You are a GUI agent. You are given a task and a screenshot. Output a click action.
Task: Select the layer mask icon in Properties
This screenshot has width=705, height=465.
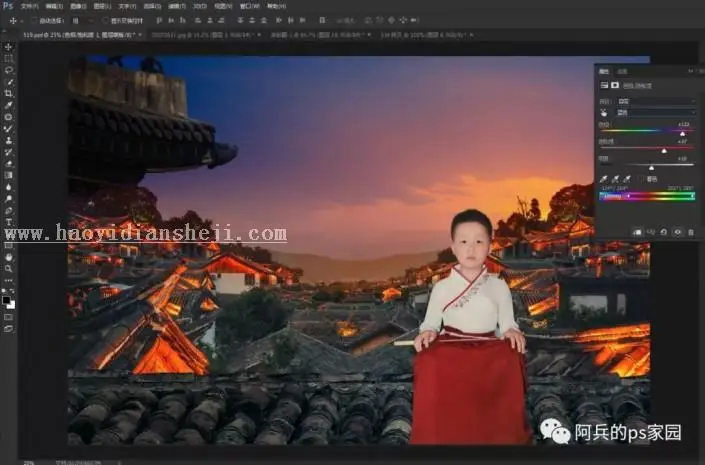pos(615,85)
